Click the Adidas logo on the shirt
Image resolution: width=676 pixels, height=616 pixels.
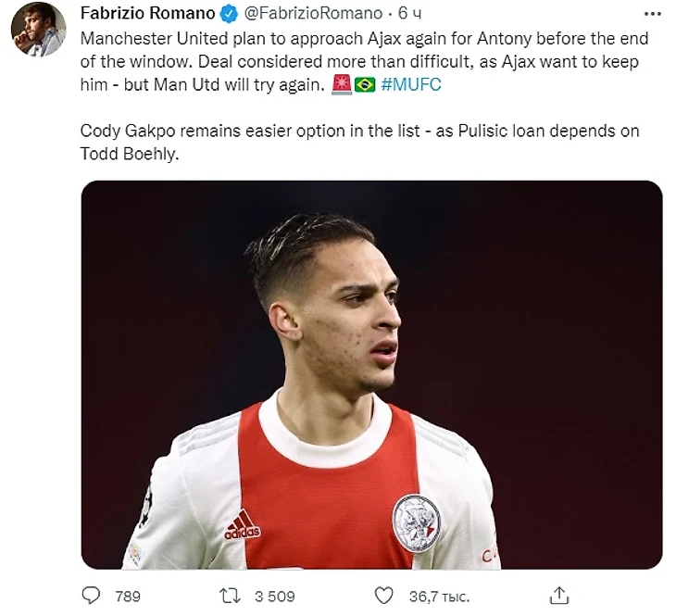click(243, 525)
